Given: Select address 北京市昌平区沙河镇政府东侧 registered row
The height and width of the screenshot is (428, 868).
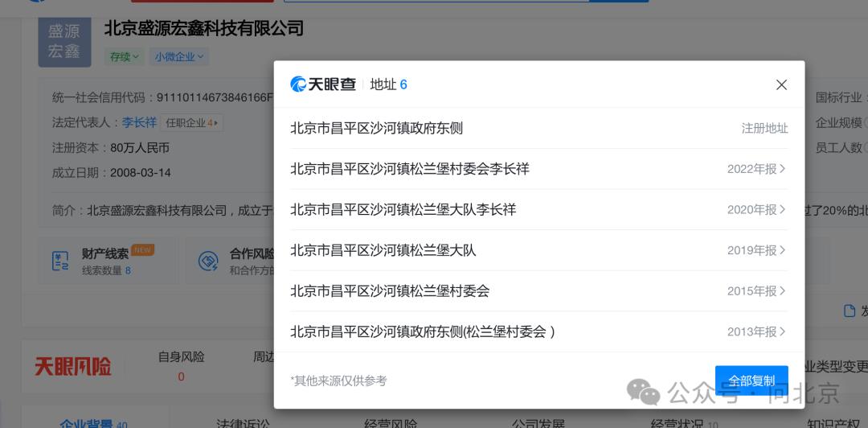Looking at the screenshot, I should click(538, 129).
